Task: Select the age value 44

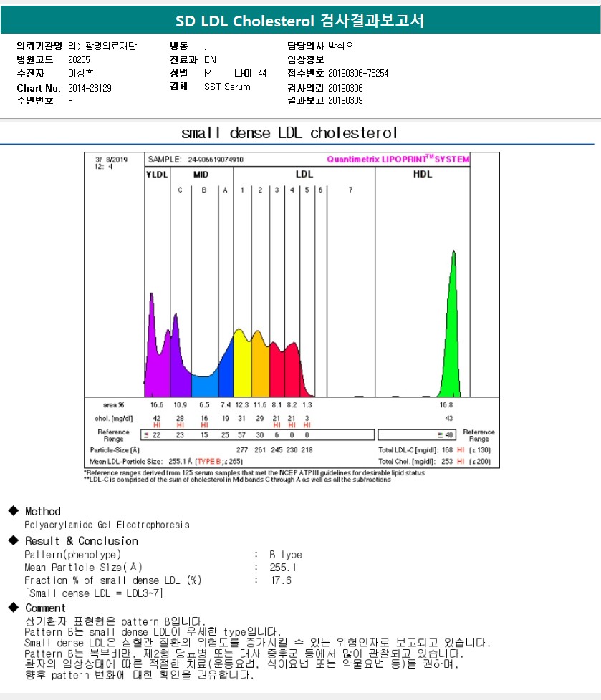Action: pyautogui.click(x=262, y=73)
